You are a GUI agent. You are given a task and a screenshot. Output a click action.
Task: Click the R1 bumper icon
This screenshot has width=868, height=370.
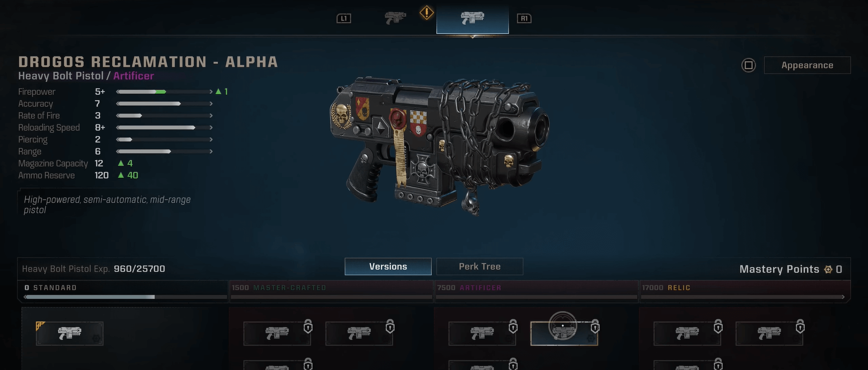524,19
